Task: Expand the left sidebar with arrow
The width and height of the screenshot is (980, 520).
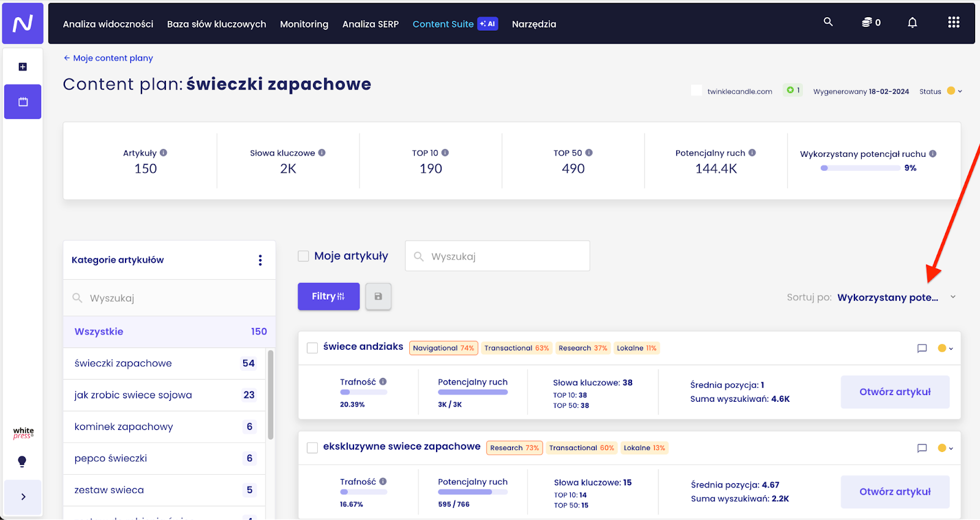Action: tap(23, 497)
